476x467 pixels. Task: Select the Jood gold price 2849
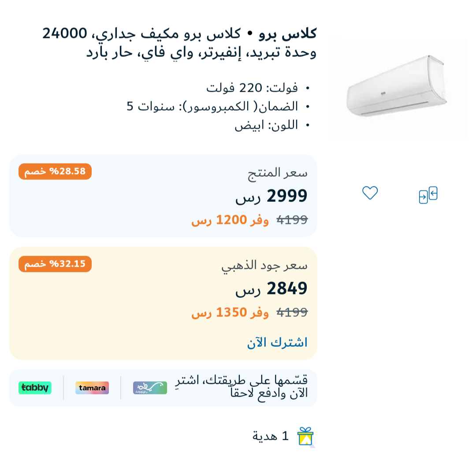pos(271,289)
